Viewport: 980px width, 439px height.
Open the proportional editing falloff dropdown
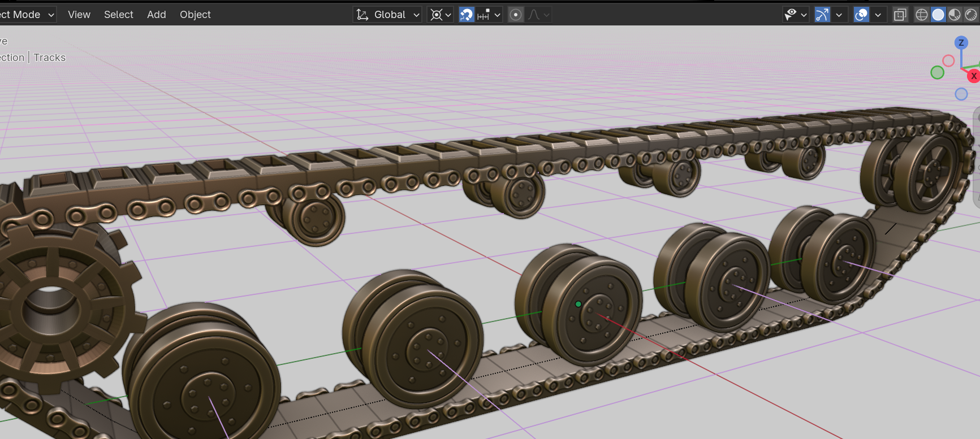538,15
